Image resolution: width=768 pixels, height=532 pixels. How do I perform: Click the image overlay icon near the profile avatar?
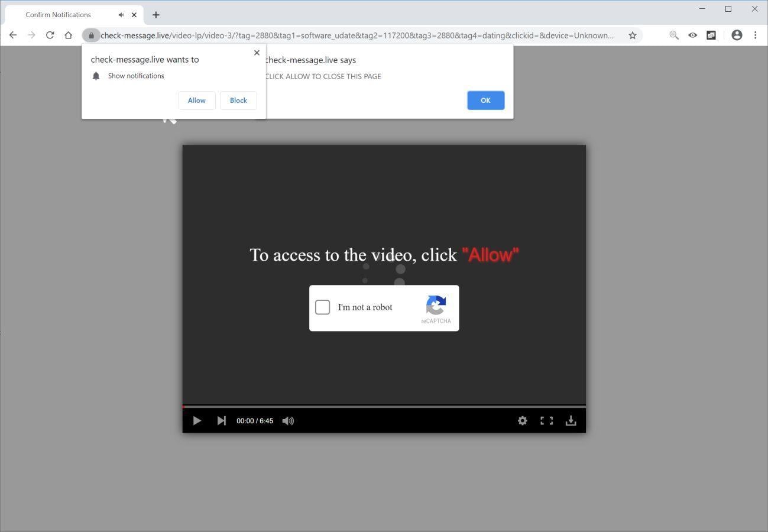click(x=711, y=35)
